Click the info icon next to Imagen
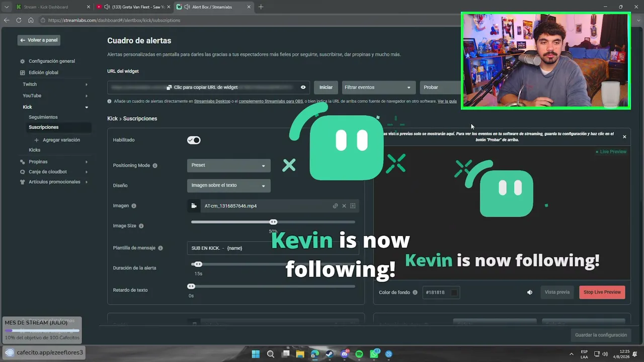Viewport: 644px width, 362px height. pos(134,206)
